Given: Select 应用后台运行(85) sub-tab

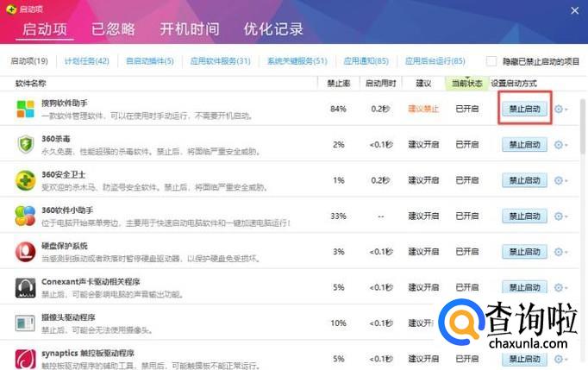Looking at the screenshot, I should coord(435,60).
